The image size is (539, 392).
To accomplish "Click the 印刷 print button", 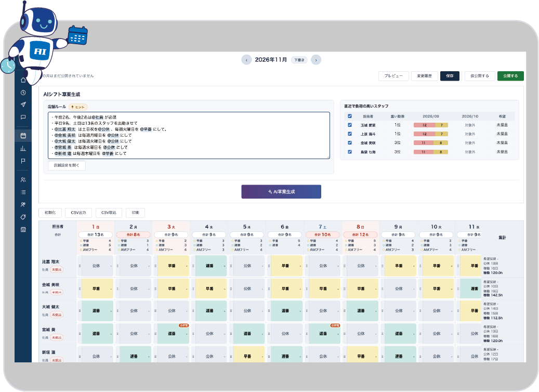I will (x=136, y=213).
